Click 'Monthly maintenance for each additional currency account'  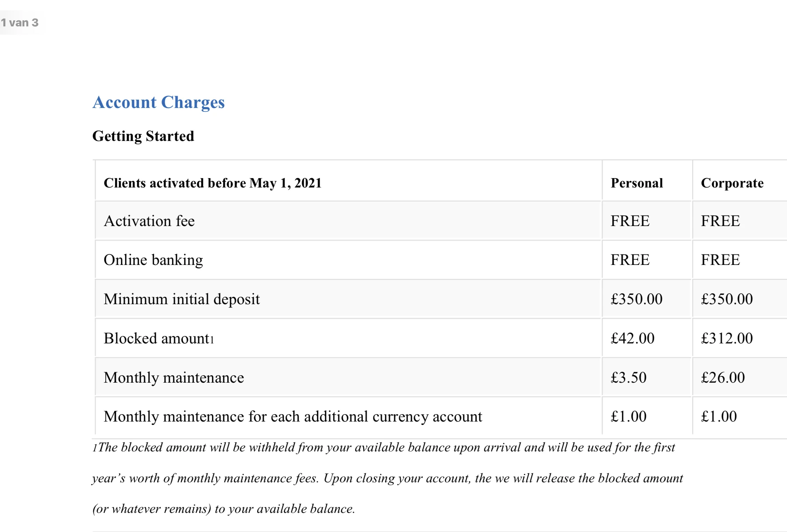click(293, 416)
